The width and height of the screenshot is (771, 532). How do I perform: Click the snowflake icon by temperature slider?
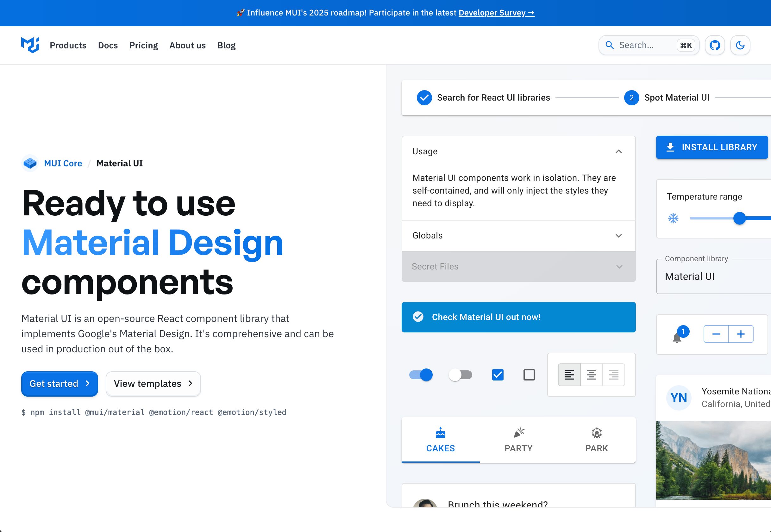[x=673, y=218]
